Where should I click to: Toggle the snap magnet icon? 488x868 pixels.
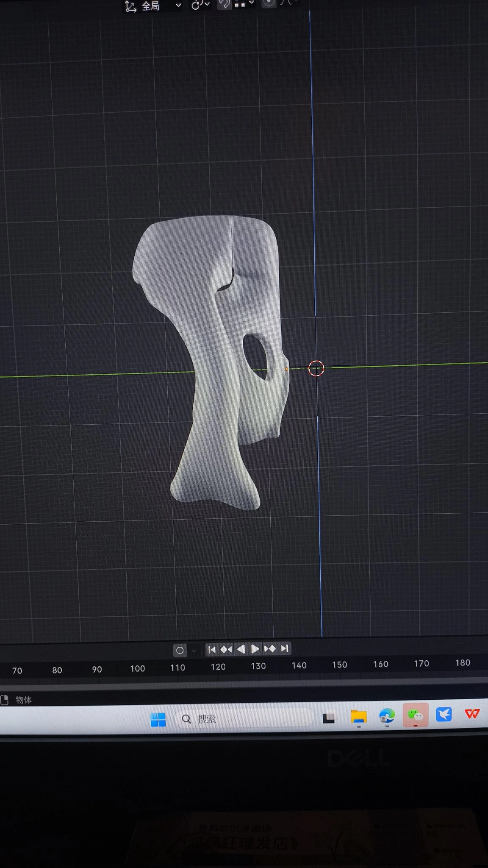point(224,4)
